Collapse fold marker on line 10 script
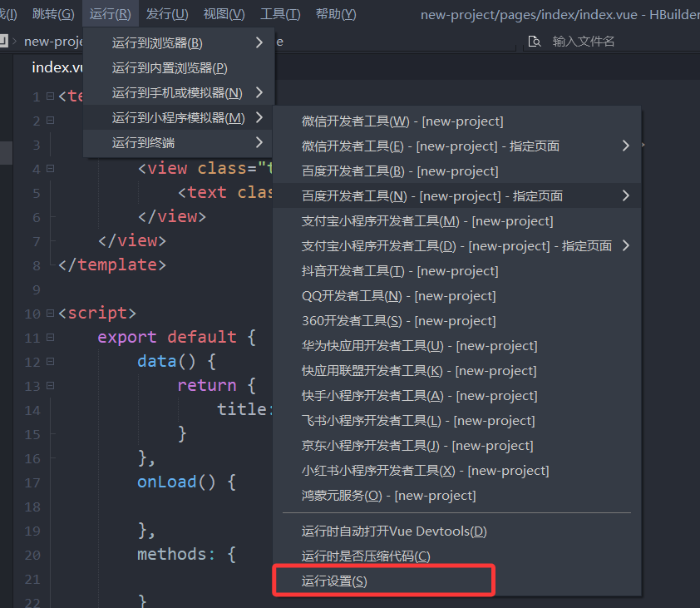 (x=51, y=314)
